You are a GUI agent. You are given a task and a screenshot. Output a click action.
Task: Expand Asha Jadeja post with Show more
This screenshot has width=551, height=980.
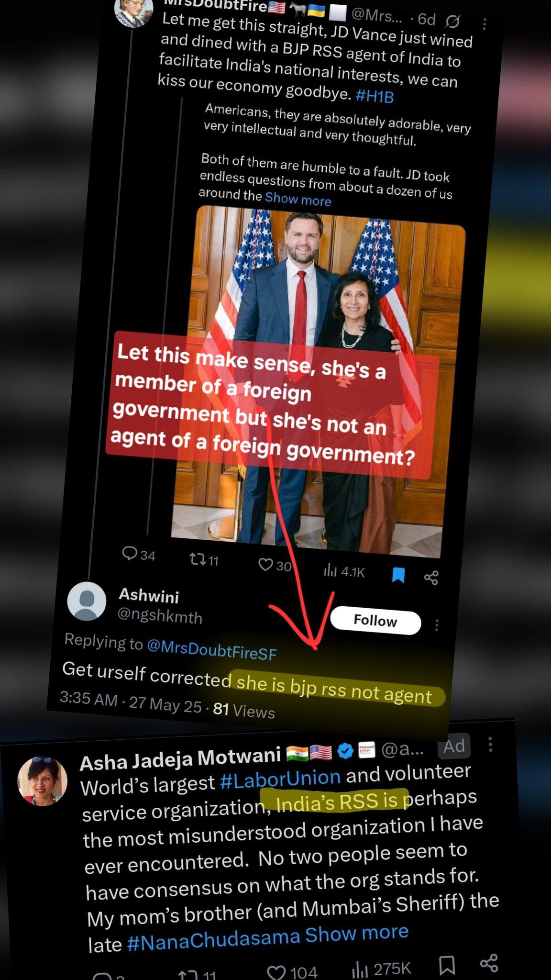pos(357,933)
